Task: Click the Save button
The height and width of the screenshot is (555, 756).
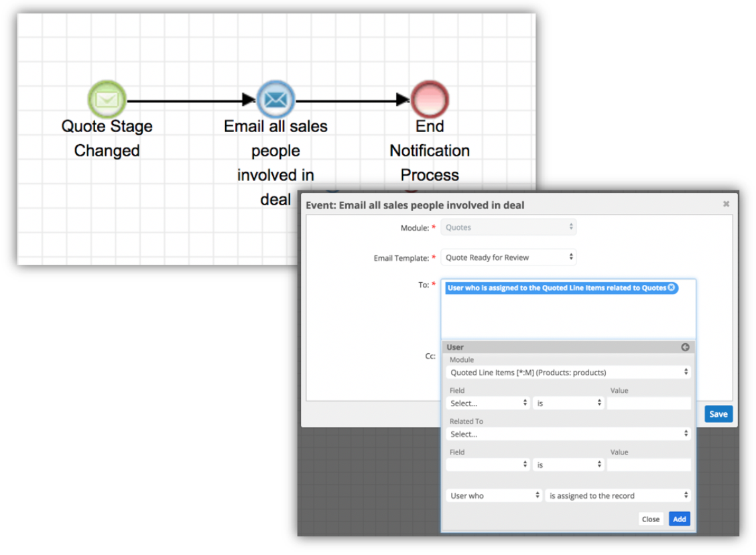Action: (718, 414)
